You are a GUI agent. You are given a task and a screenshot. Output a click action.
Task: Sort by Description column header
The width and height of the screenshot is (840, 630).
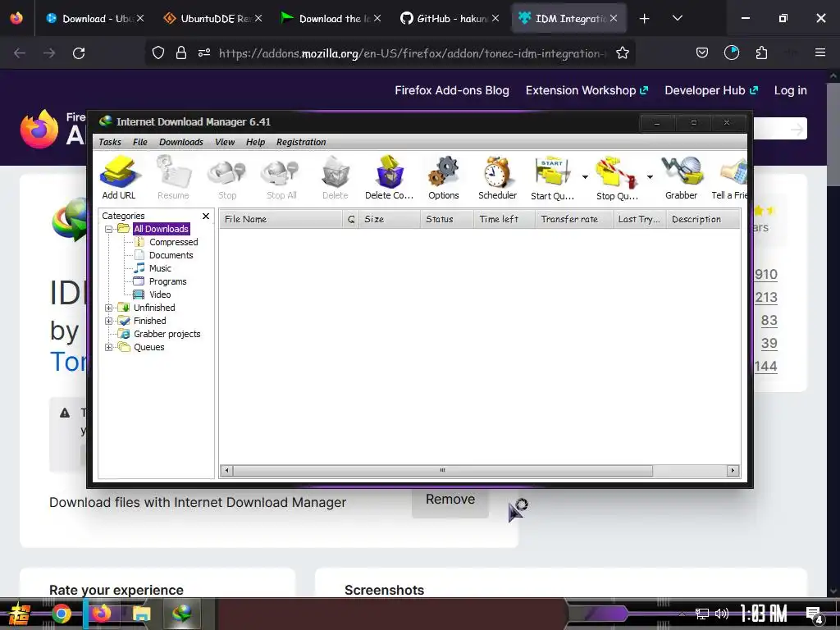coord(703,219)
